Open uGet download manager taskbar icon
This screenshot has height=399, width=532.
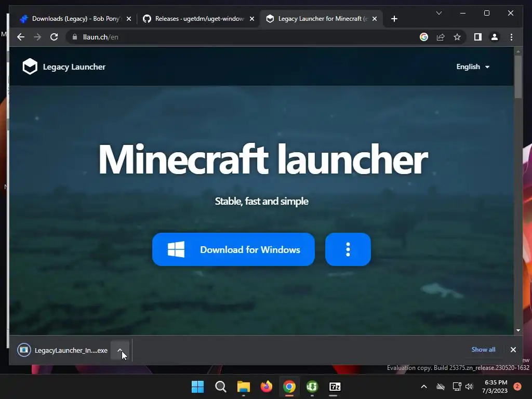point(312,387)
